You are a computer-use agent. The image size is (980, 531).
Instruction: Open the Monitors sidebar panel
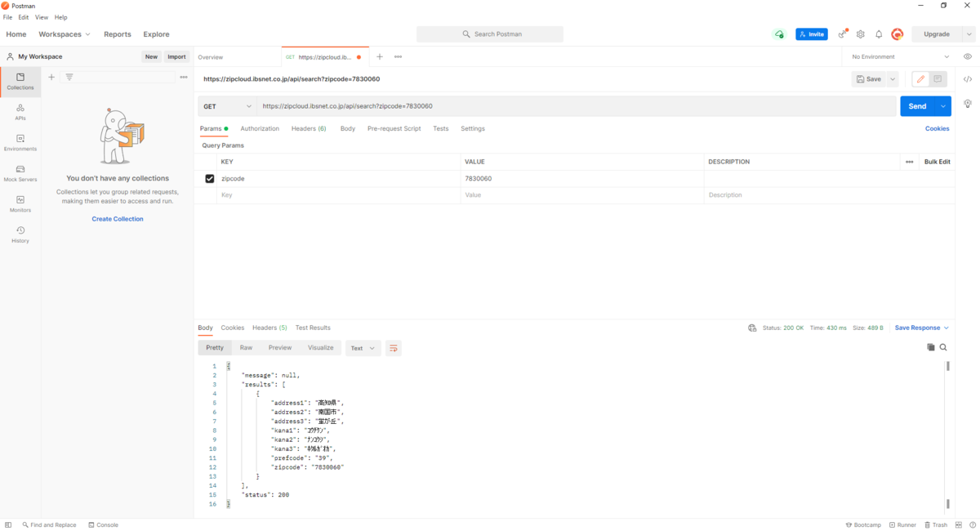point(20,204)
